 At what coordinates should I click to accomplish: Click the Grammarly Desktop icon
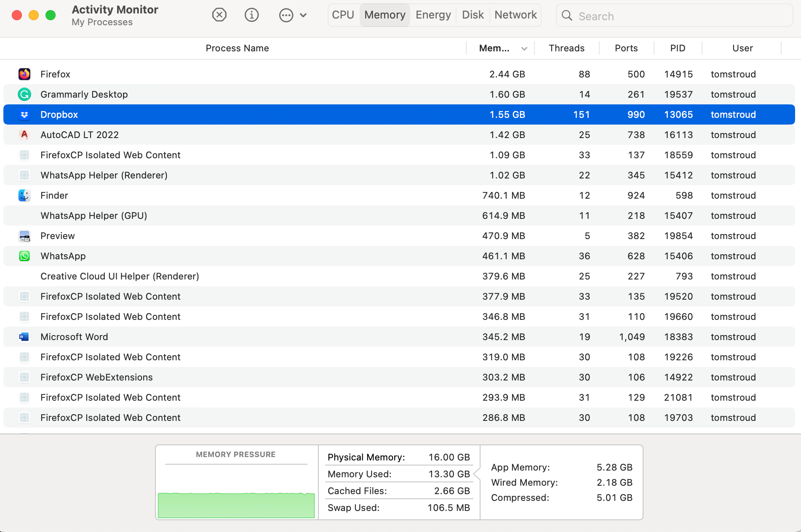point(24,94)
